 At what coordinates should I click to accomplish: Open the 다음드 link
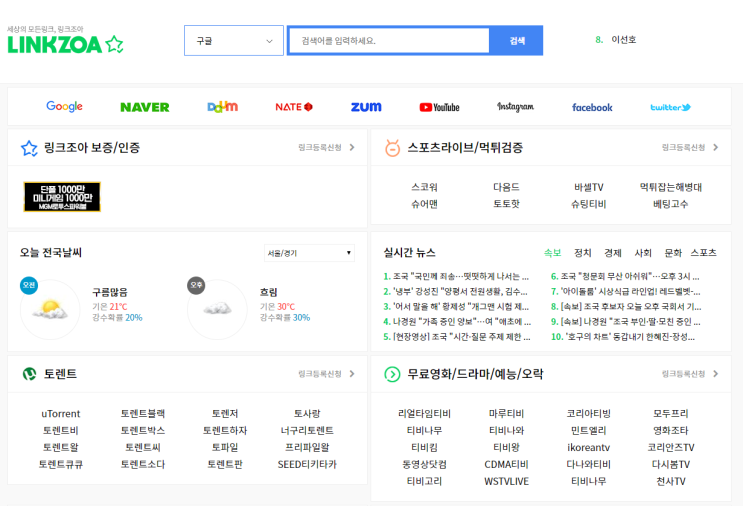pos(506,187)
